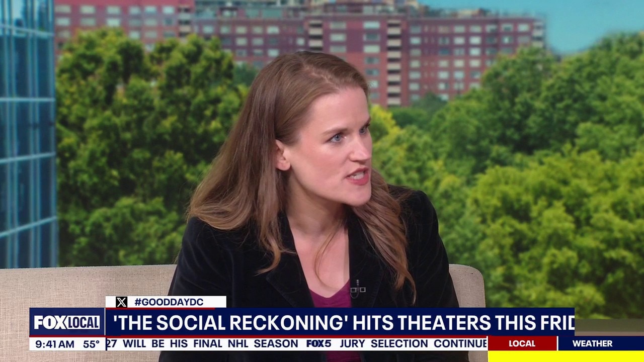Click the FOX5 logo in the ticker
The image size is (644, 362).
tap(318, 344)
